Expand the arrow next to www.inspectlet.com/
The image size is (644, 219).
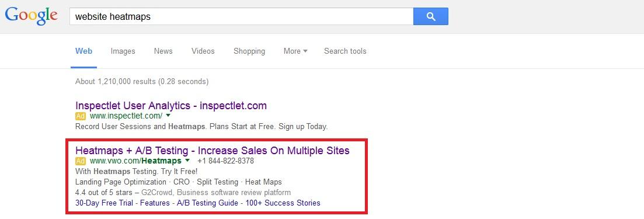168,116
